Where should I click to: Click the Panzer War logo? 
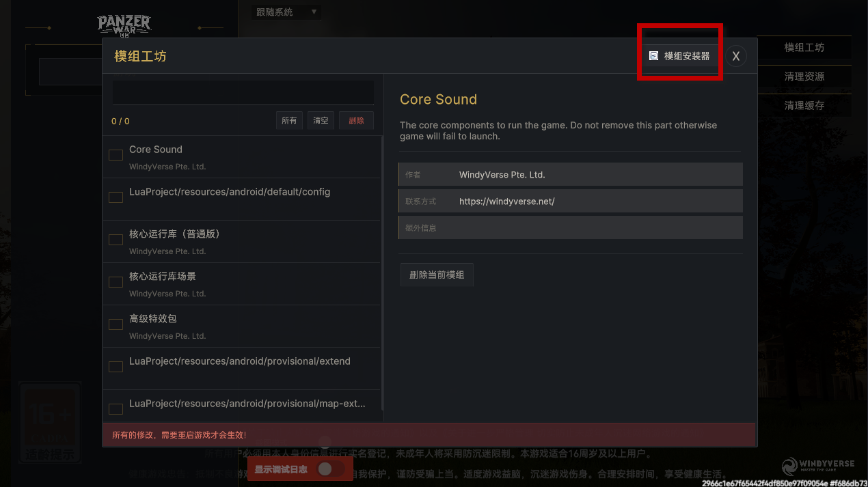point(124,26)
